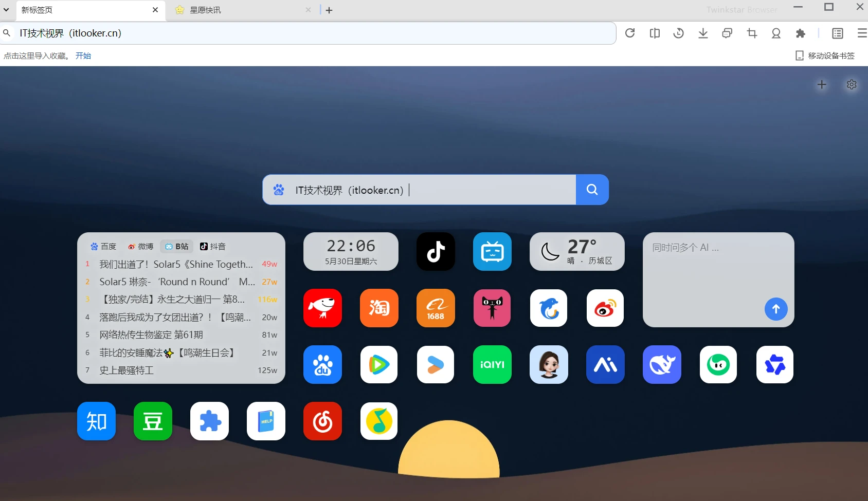Select the 百度 hot list tab

pos(103,246)
